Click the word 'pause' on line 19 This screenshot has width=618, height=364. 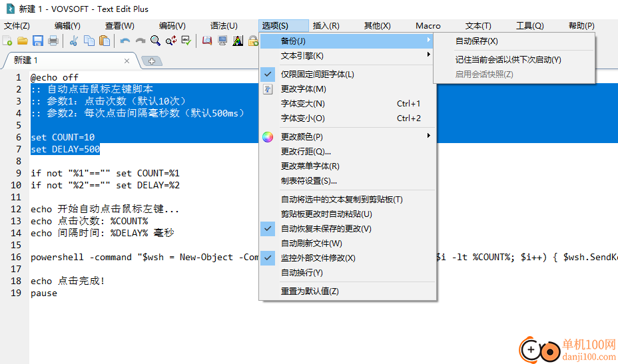click(44, 293)
